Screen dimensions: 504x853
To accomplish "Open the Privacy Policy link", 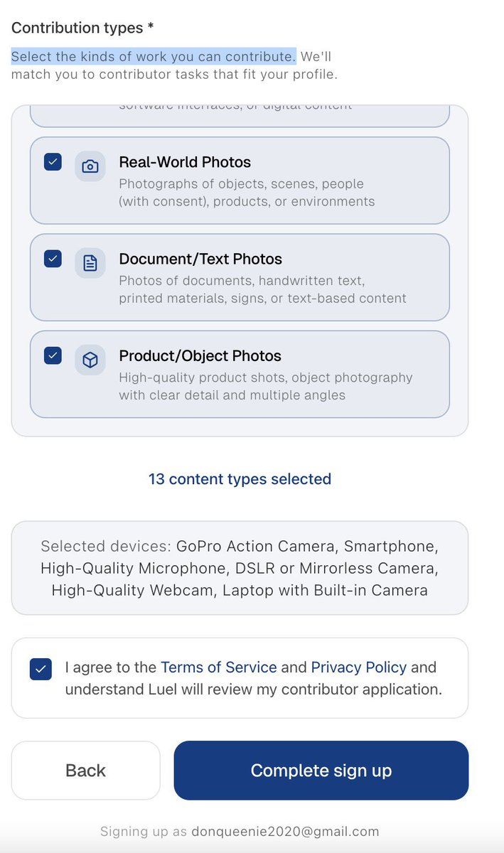I will pos(358,667).
